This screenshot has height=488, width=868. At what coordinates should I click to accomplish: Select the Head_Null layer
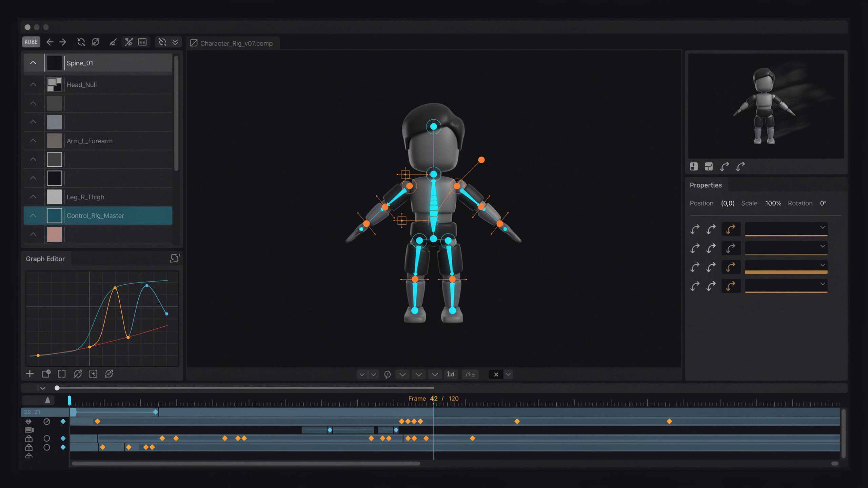click(x=98, y=85)
